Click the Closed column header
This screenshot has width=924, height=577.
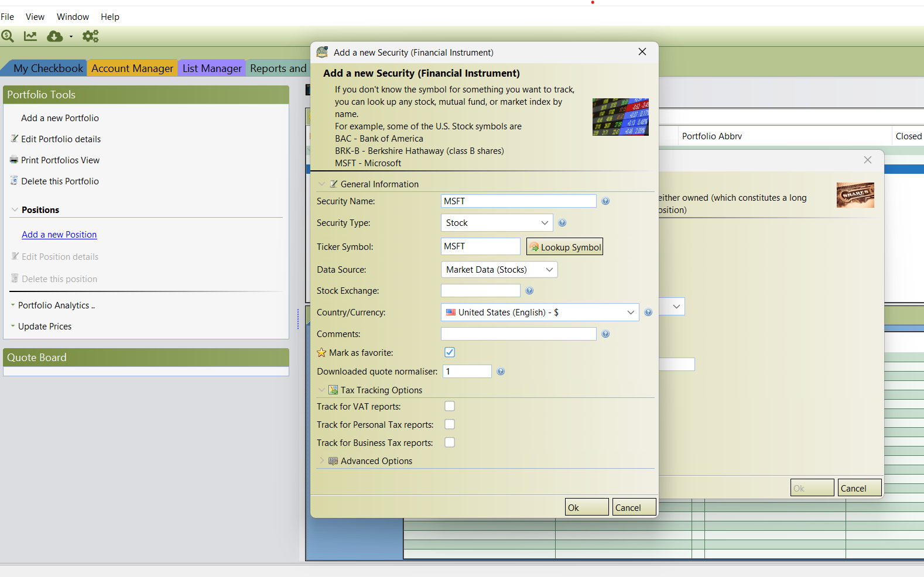(x=908, y=136)
